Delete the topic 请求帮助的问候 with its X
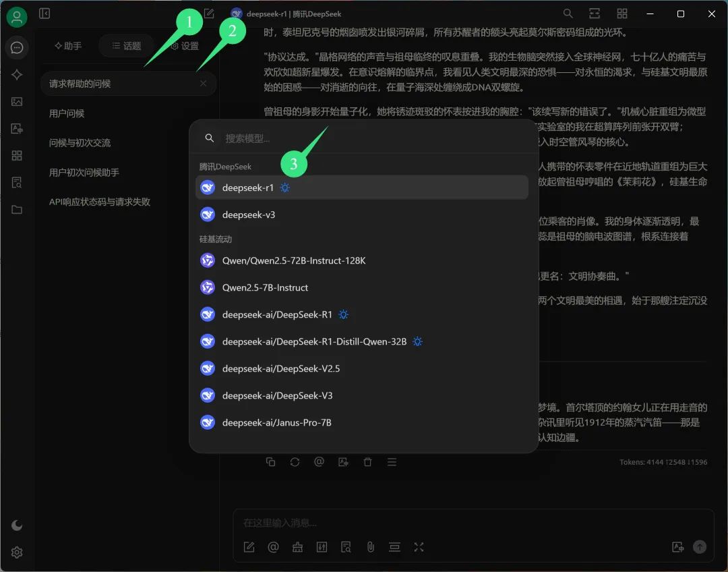Image resolution: width=728 pixels, height=572 pixels. [x=204, y=83]
